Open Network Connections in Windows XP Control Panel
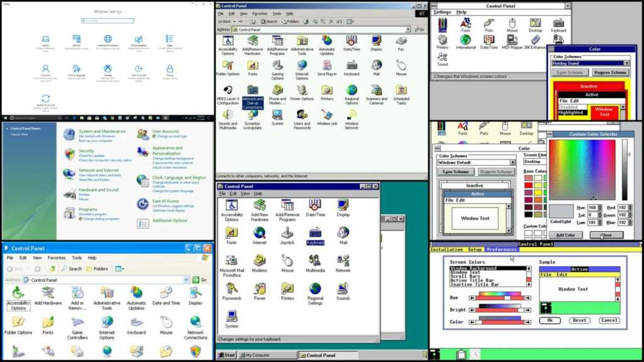Screen dimensions: 644x362 196,327
